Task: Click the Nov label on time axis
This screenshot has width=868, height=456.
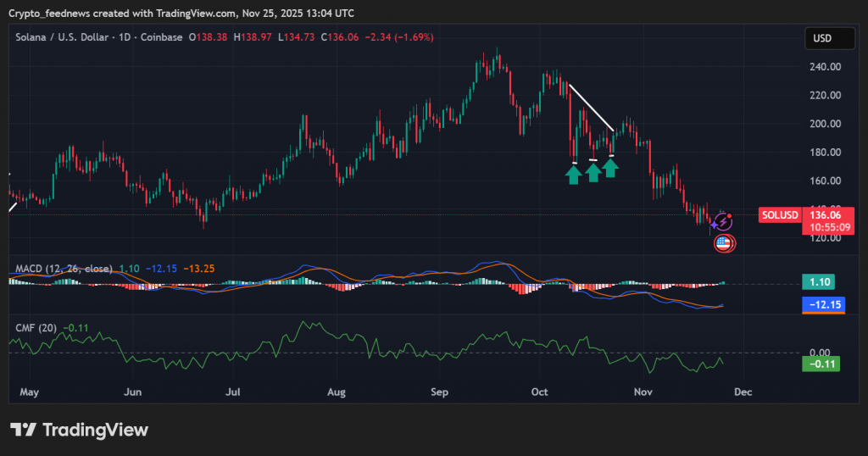Action: point(643,392)
